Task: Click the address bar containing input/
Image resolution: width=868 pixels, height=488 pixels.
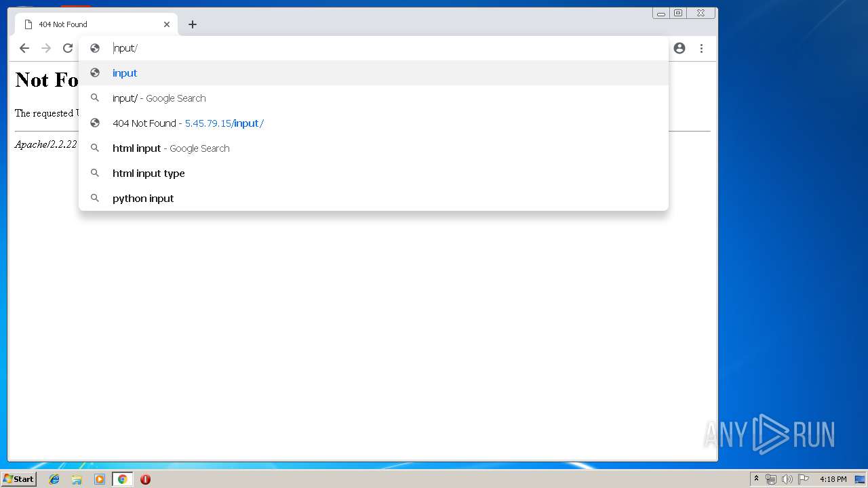Action: (373, 48)
